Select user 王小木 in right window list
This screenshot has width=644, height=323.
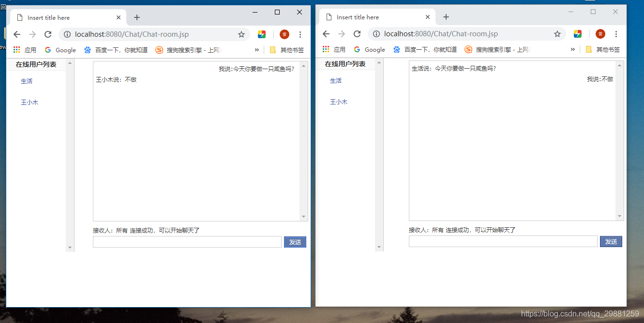(x=339, y=102)
